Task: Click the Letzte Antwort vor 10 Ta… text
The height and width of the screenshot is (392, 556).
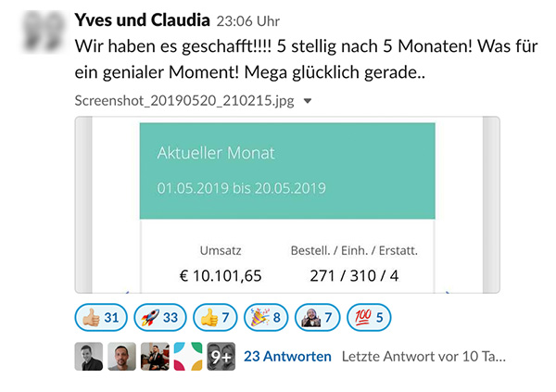Action: (423, 357)
